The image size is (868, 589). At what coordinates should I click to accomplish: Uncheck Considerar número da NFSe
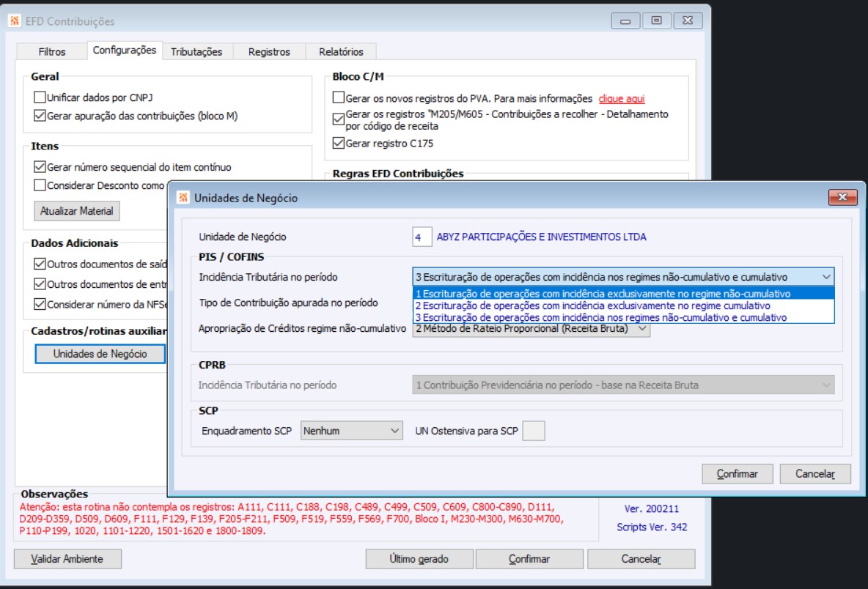(40, 303)
